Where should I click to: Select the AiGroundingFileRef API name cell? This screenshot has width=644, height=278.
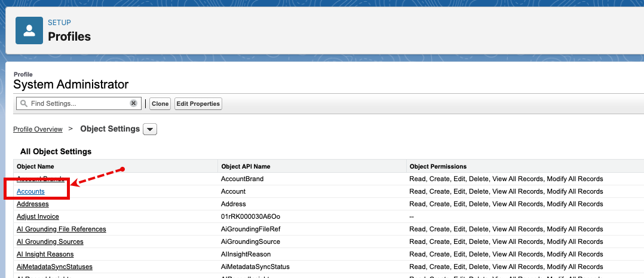pos(250,229)
